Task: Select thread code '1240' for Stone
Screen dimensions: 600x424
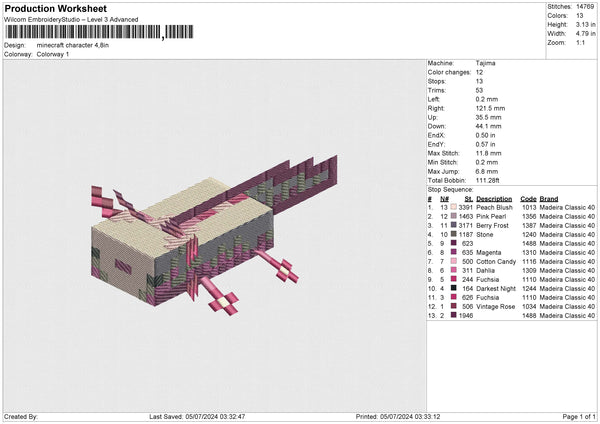Action: click(x=529, y=235)
